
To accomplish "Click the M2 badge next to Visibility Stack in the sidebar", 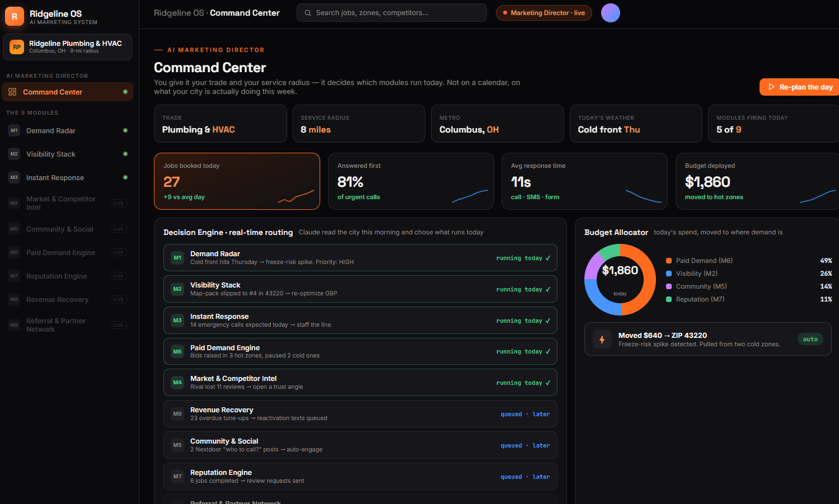I will pos(14,154).
